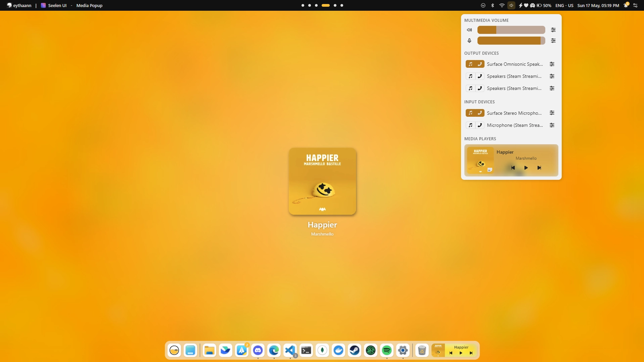The image size is (644, 362).
Task: Set first Speakers (Steam Streaming) as multimedia device
Action: pyautogui.click(x=470, y=76)
